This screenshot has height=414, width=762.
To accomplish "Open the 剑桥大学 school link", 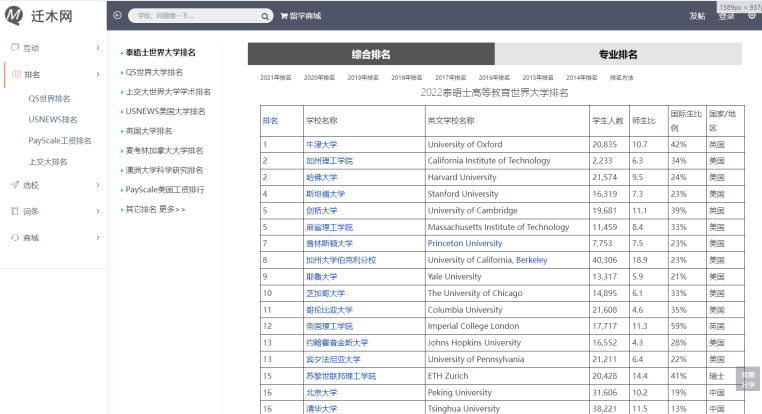I will coord(321,210).
